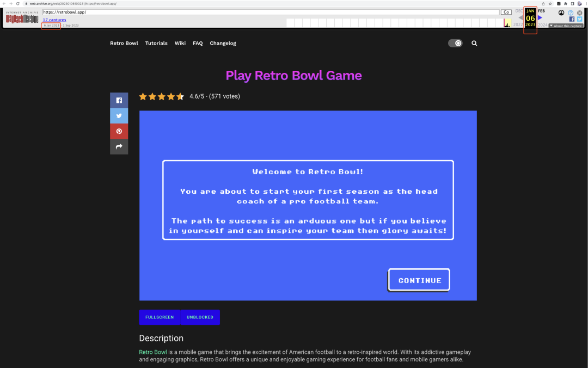The height and width of the screenshot is (368, 588).
Task: Open the Tutorials menu item
Action: [x=156, y=43]
